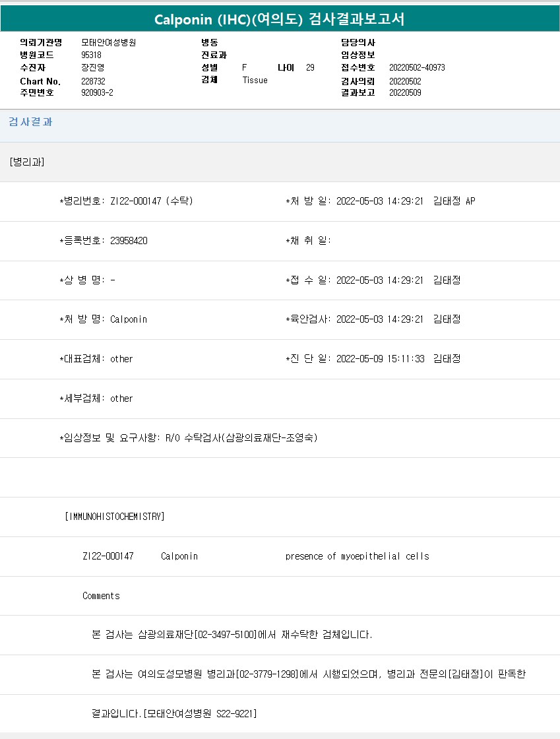Click the '*상 병 명: -' line
The height and width of the screenshot is (739, 560).
[x=87, y=280]
